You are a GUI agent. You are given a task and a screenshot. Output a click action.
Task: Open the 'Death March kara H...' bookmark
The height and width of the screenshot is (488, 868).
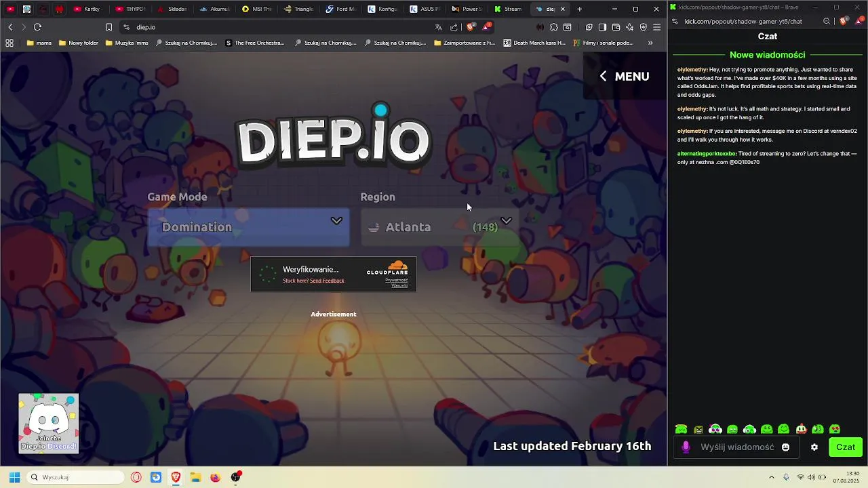(534, 43)
